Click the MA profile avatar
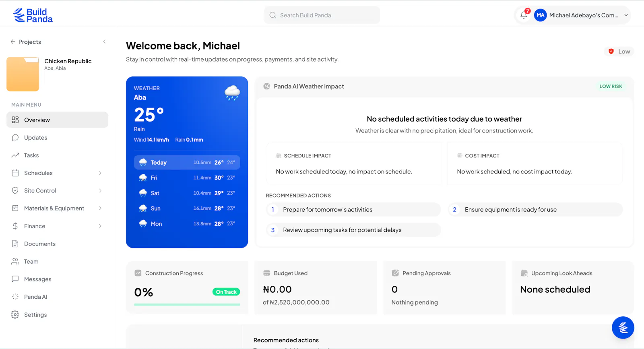 click(x=540, y=15)
